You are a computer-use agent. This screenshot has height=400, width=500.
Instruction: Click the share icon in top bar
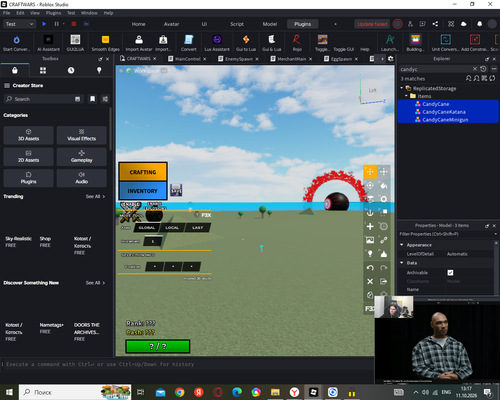[x=435, y=24]
